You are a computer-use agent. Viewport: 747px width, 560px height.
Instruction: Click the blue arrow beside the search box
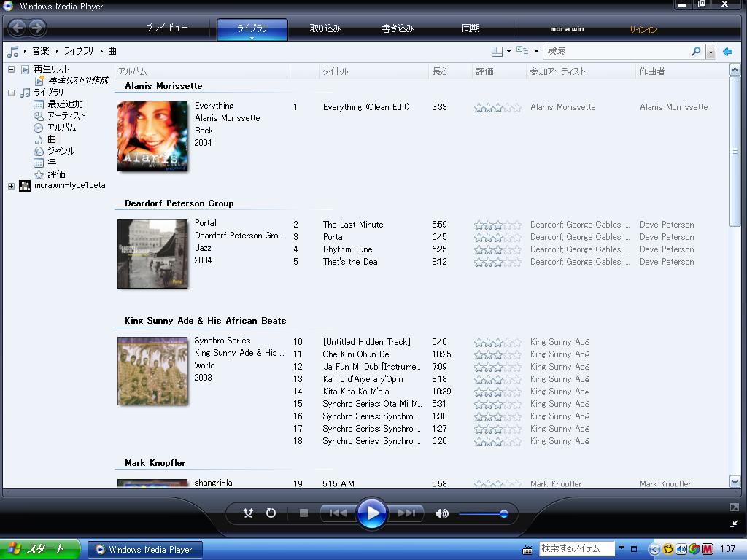coord(727,52)
